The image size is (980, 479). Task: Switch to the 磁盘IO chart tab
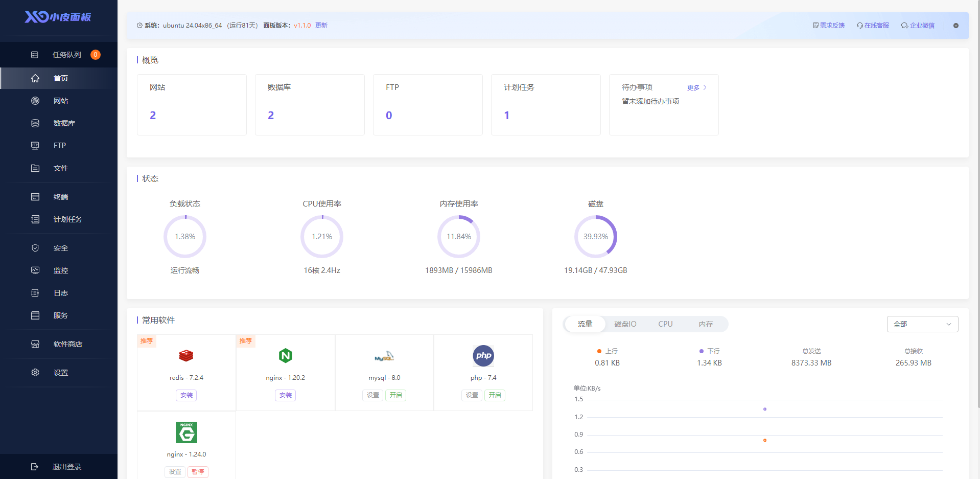point(625,324)
